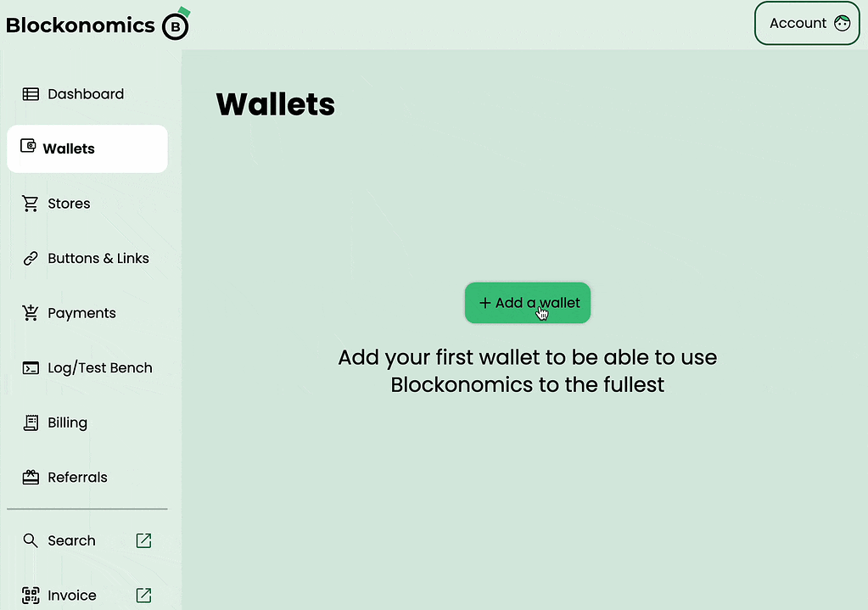Click the Blockonomics wordmark text
868x610 pixels.
coord(81,25)
